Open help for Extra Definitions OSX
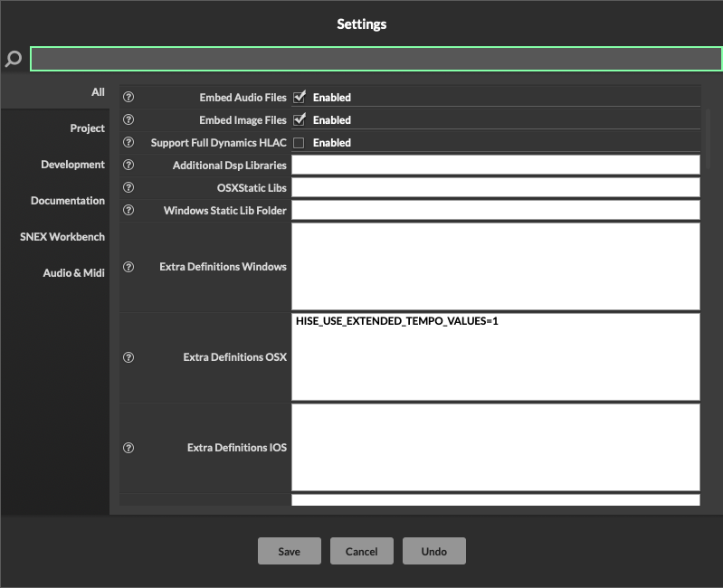Viewport: 723px width, 588px height. (x=128, y=357)
